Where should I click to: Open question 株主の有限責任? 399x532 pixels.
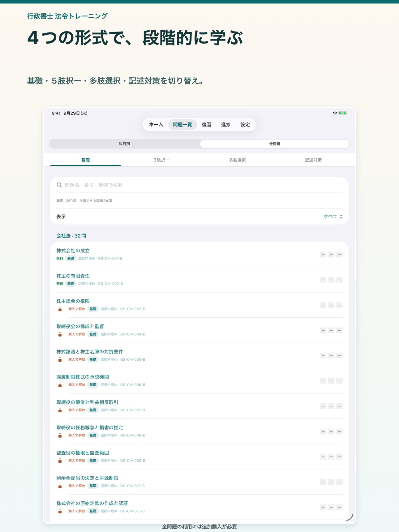199,280
